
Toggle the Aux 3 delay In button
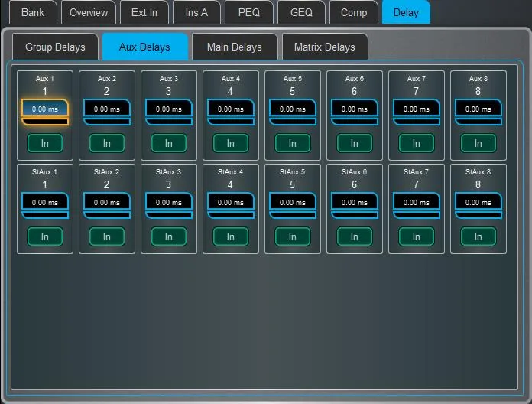pyautogui.click(x=169, y=143)
